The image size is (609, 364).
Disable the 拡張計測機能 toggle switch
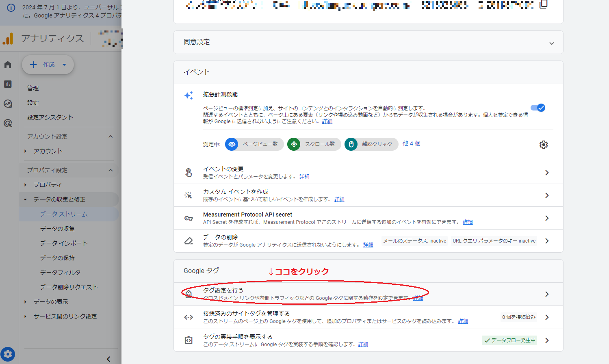point(537,108)
